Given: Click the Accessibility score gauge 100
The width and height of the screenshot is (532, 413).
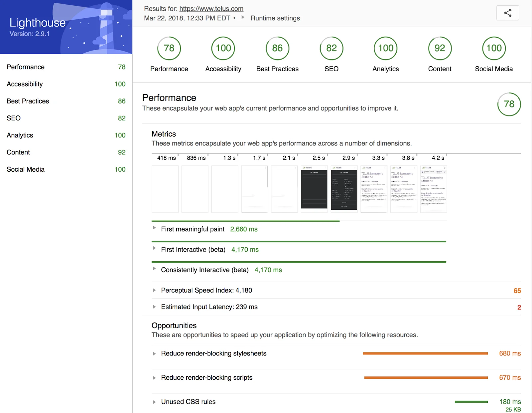Looking at the screenshot, I should point(223,48).
